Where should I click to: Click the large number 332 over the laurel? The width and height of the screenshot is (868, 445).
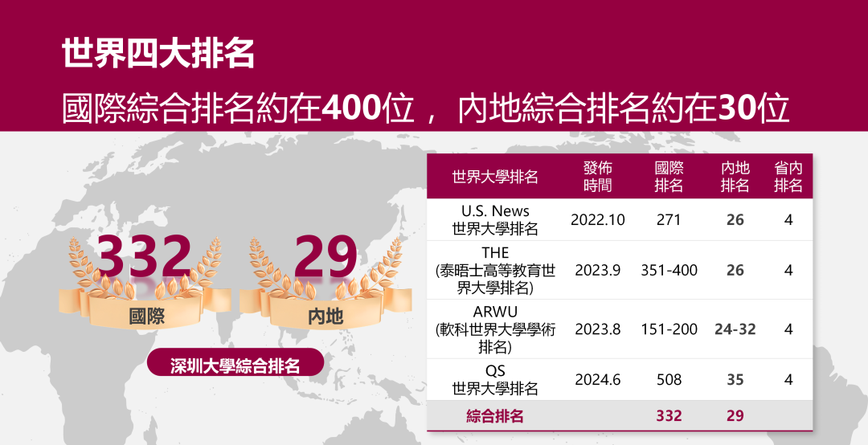coord(144,255)
